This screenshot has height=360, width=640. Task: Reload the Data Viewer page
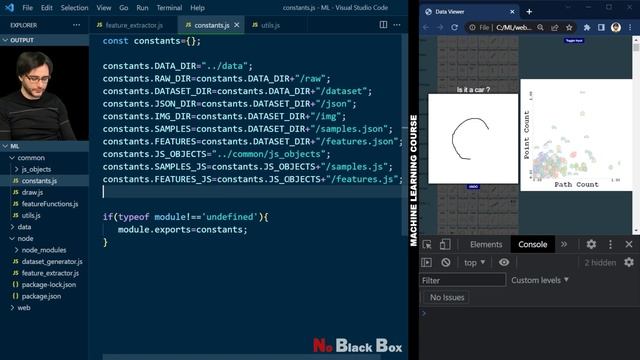(x=454, y=27)
